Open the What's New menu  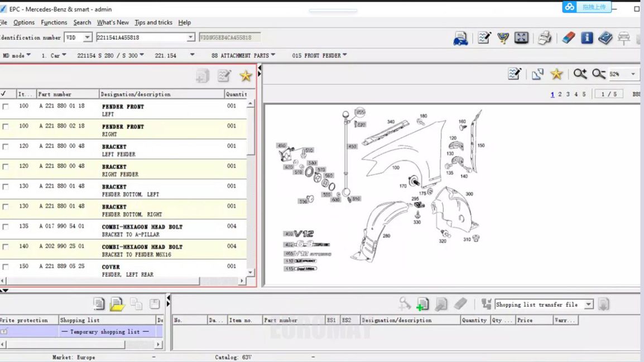(113, 22)
